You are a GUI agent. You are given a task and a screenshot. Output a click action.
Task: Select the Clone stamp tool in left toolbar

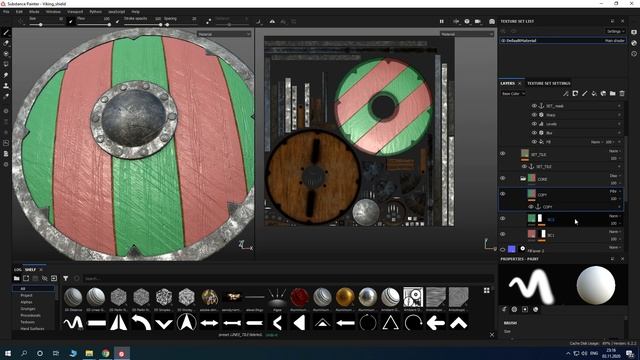[6, 86]
